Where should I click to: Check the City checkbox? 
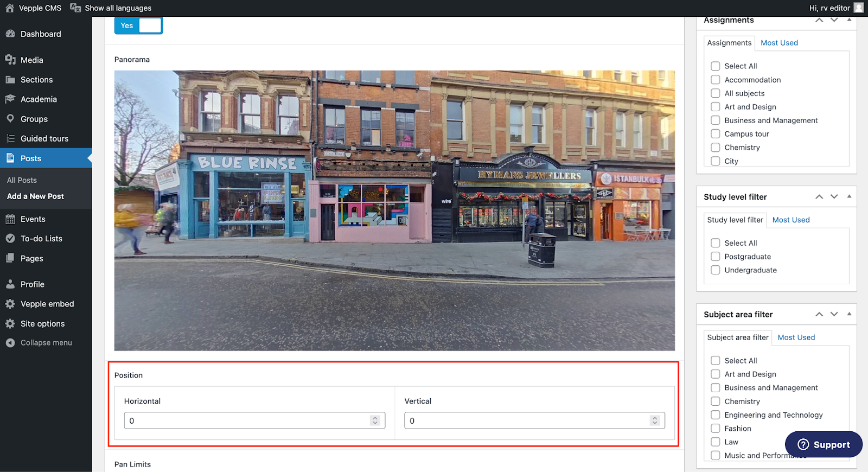click(716, 161)
